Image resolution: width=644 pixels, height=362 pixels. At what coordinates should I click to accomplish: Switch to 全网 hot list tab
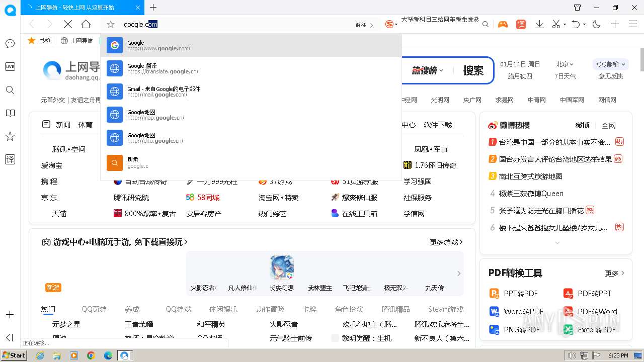(x=608, y=125)
